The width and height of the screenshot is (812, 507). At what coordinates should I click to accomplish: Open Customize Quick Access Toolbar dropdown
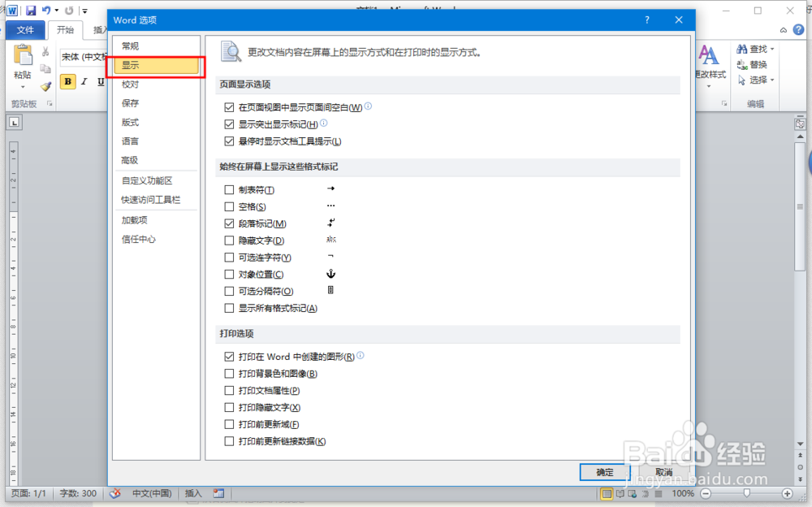85,11
